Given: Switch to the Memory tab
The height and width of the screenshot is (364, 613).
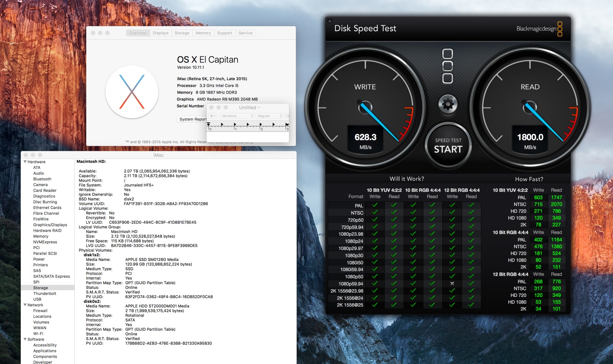Looking at the screenshot, I should coord(203,33).
